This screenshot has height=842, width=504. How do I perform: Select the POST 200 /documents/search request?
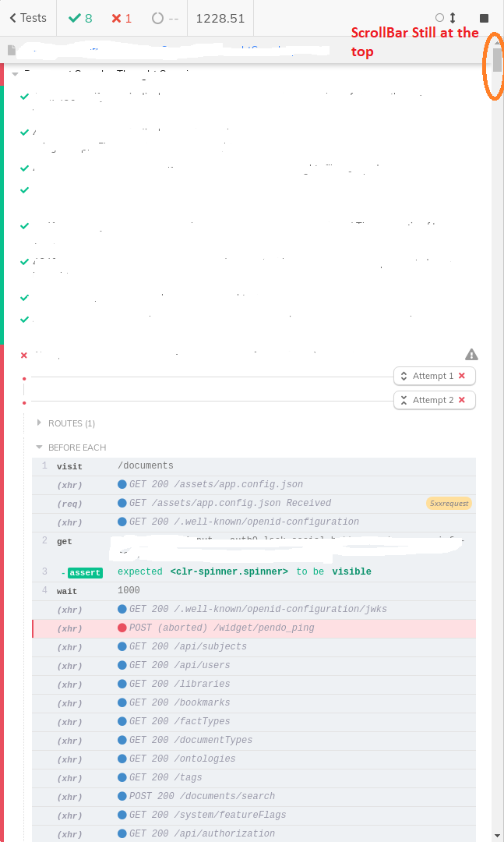click(x=254, y=797)
